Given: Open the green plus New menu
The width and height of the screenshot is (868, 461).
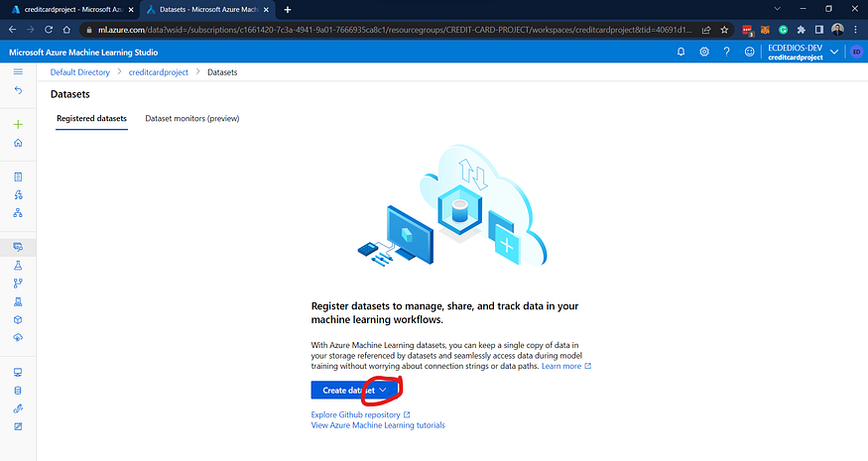Looking at the screenshot, I should [18, 124].
